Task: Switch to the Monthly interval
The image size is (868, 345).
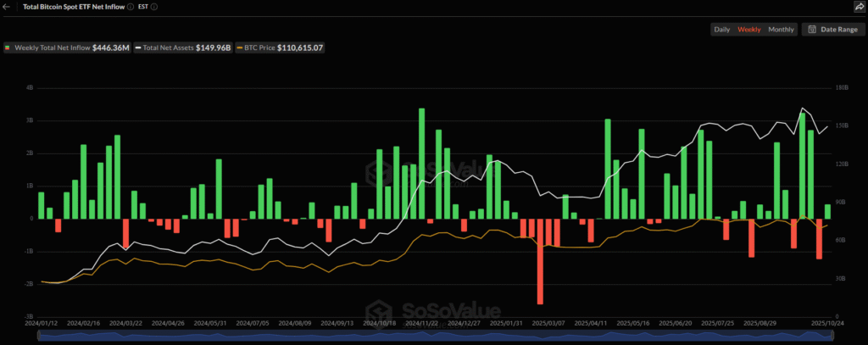Action: tap(781, 30)
